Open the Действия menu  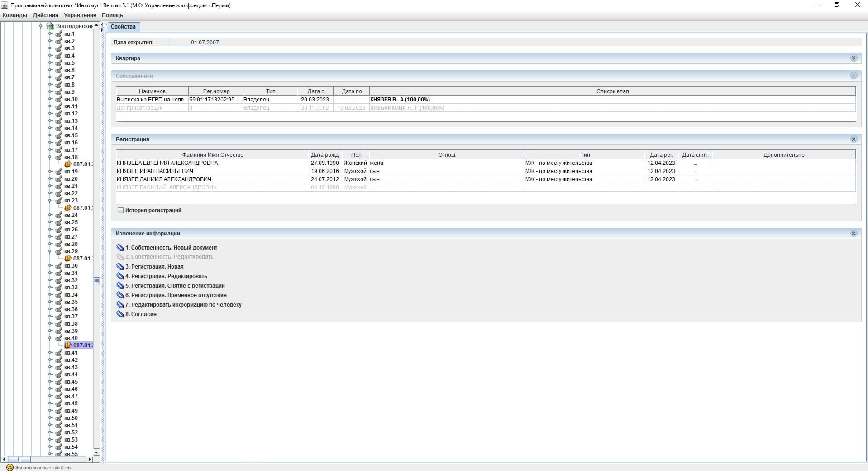coord(45,15)
